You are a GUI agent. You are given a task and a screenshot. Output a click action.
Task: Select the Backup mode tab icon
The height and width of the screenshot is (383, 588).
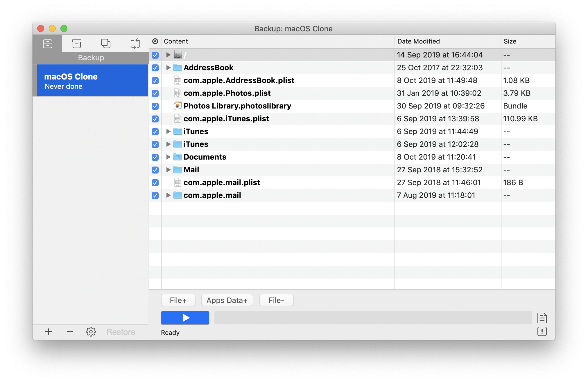click(x=48, y=44)
